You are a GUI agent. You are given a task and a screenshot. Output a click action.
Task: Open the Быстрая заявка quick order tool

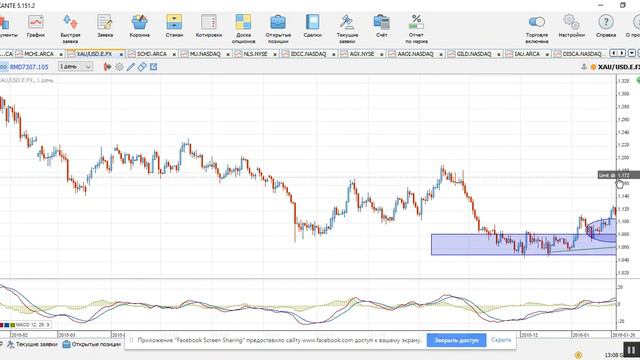(x=70, y=29)
